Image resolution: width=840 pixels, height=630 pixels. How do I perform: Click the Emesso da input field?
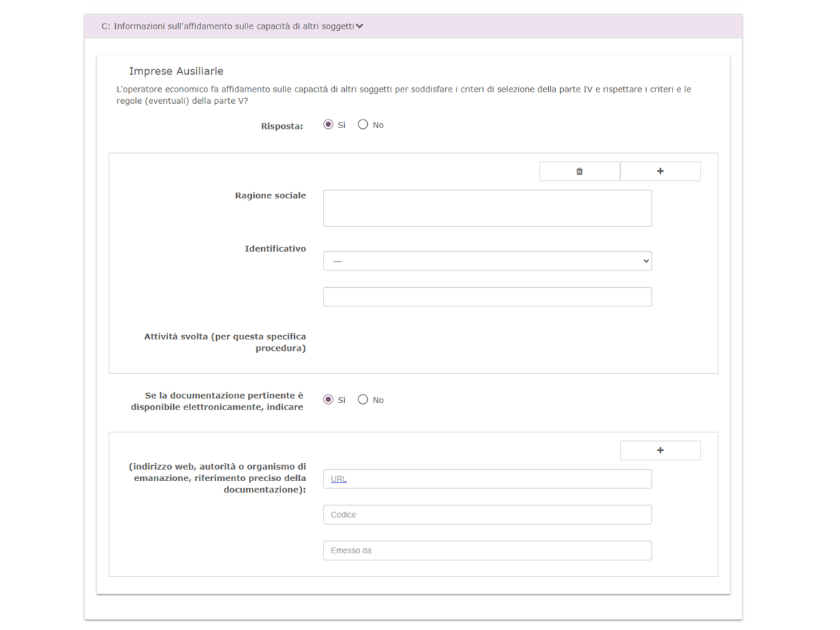[x=487, y=551]
